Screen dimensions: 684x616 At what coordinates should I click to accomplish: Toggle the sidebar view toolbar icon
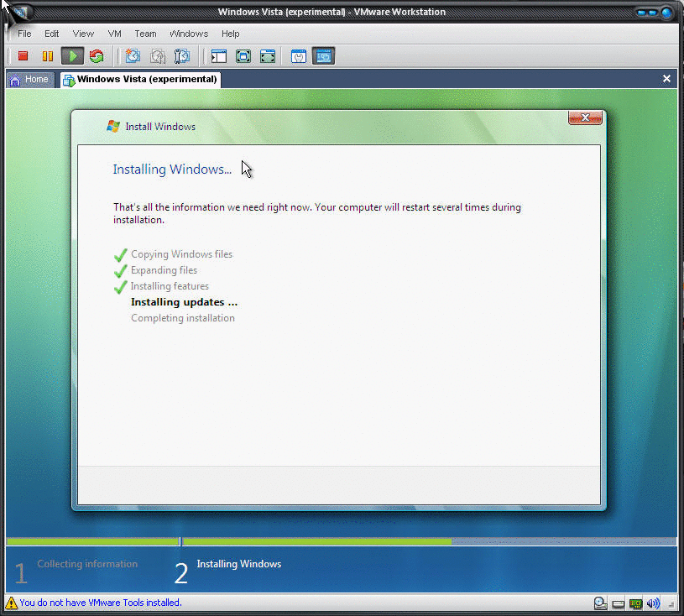(218, 56)
